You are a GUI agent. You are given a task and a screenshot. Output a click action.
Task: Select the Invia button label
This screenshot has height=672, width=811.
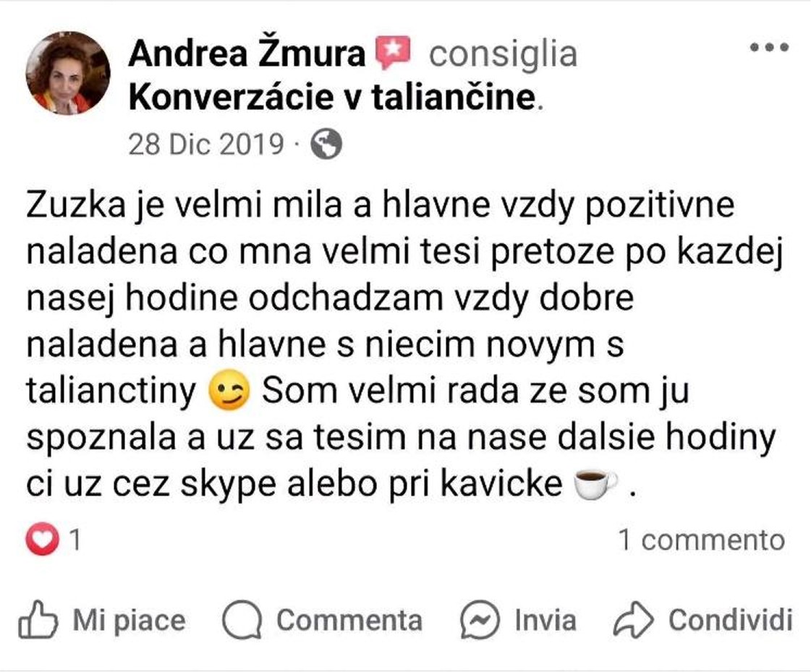pos(545,620)
